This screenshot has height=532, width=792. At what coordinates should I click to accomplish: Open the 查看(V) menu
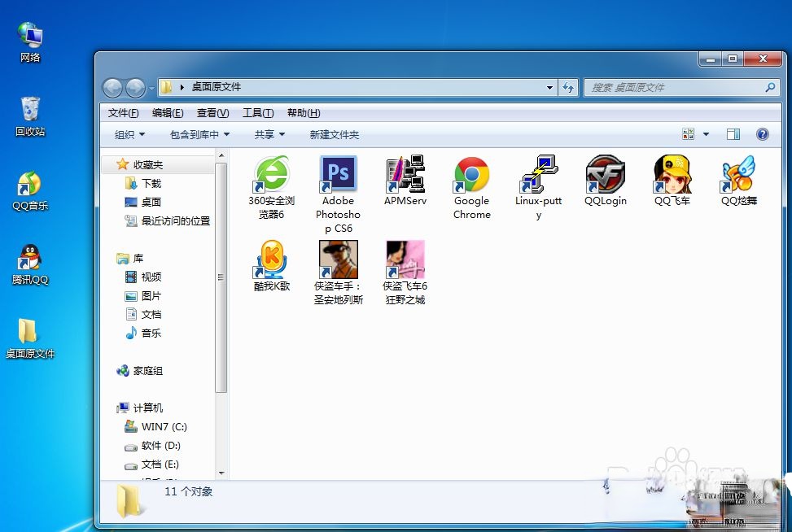pos(212,113)
